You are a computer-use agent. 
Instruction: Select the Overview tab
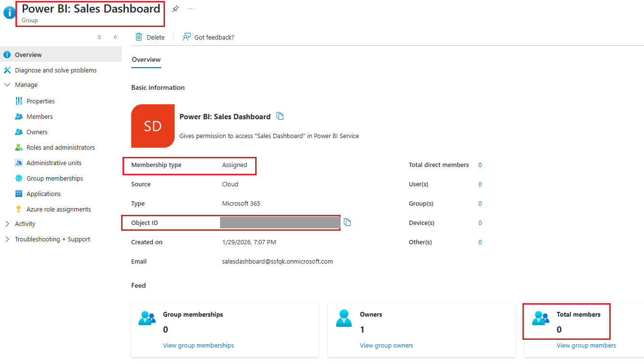pyautogui.click(x=146, y=59)
